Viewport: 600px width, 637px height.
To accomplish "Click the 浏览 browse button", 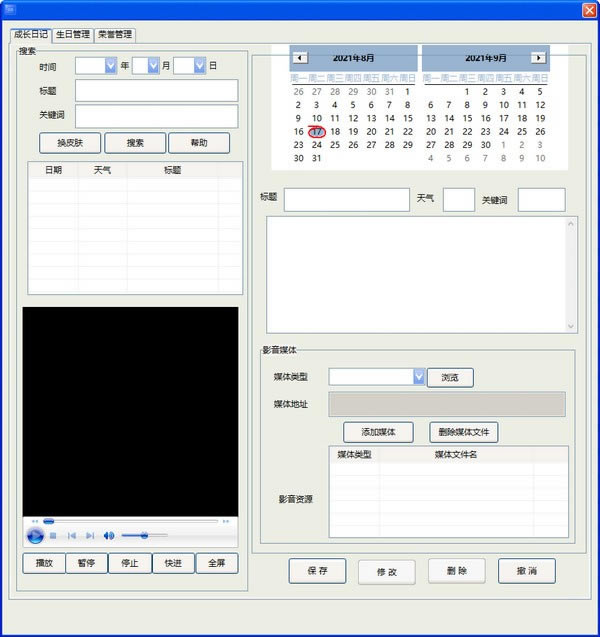I will pyautogui.click(x=450, y=378).
